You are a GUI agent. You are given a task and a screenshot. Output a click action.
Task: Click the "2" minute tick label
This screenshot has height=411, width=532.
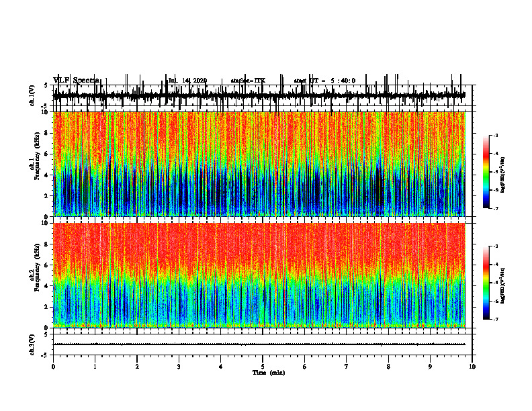(137, 367)
